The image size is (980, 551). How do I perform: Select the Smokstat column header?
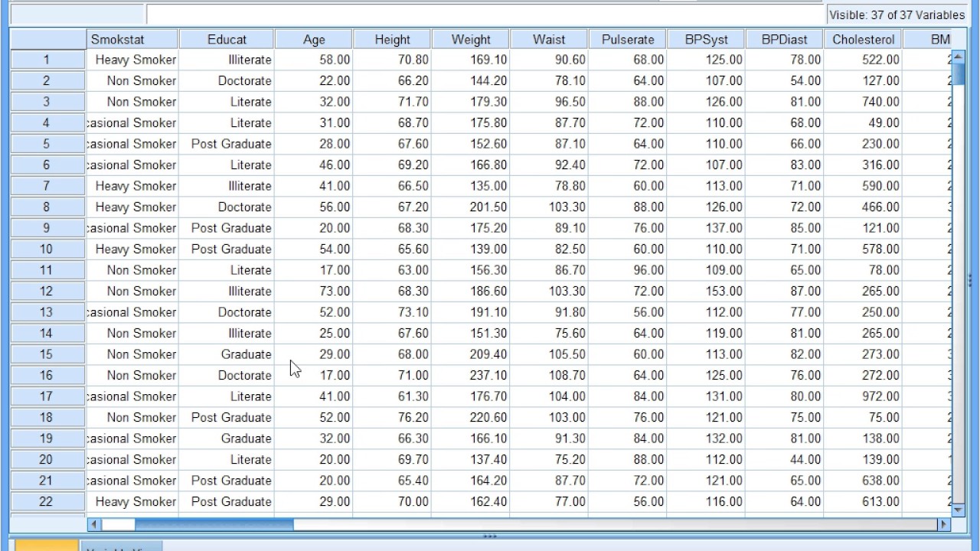132,39
